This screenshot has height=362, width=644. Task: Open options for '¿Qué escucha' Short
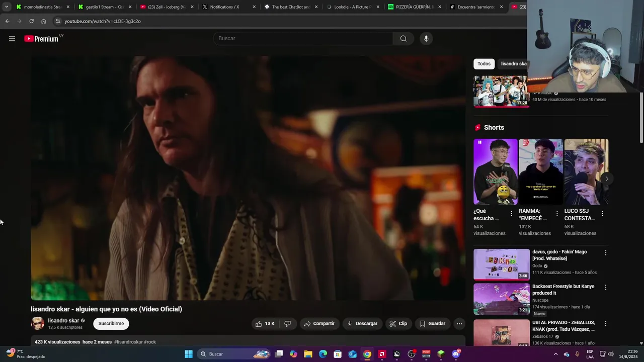coord(512,214)
